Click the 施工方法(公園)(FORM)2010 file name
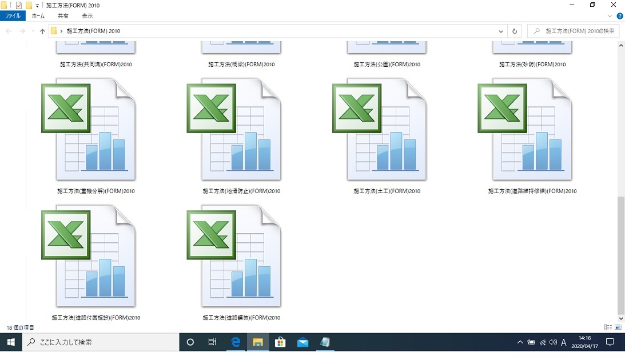This screenshot has width=625, height=364. pos(387,64)
